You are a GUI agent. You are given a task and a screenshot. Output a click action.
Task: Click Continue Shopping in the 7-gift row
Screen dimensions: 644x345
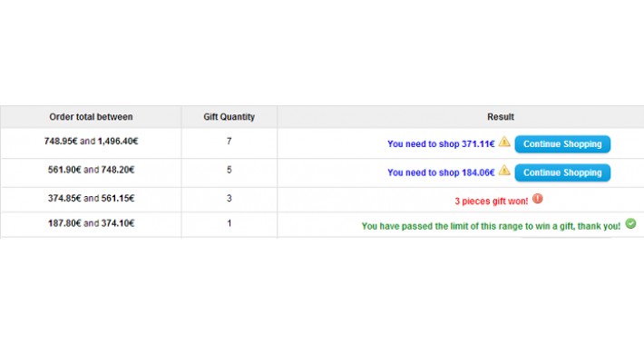point(562,144)
